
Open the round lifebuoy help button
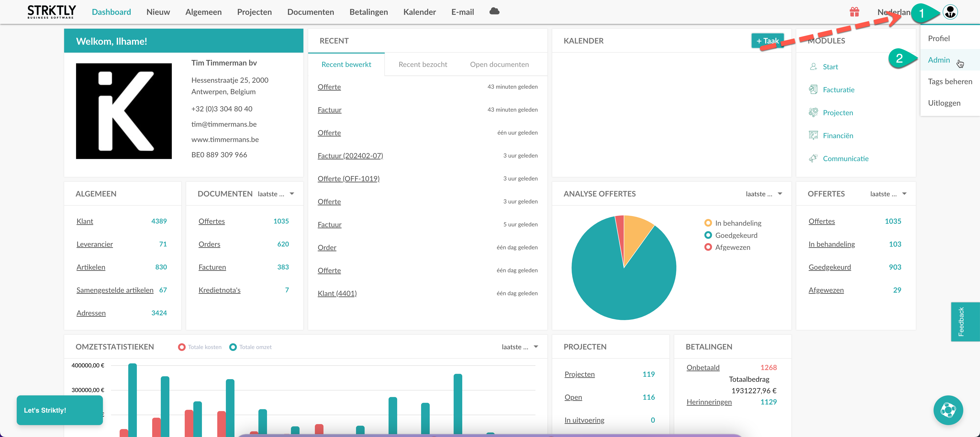coord(948,410)
